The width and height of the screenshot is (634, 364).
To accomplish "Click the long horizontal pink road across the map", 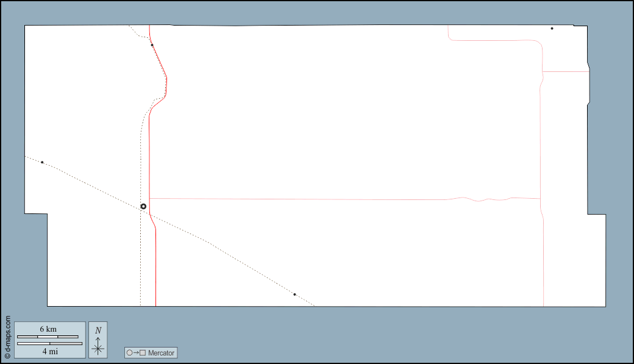I will [305, 199].
